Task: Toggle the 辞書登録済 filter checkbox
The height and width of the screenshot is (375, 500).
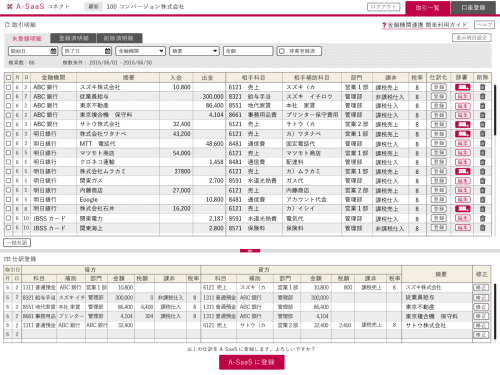Action: [x=282, y=51]
